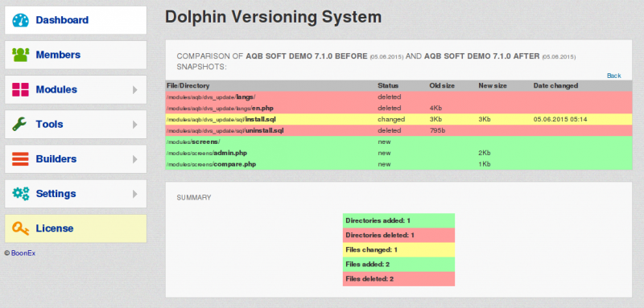644x308 pixels.
Task: Expand the Tools submenu arrow
Action: coord(134,125)
